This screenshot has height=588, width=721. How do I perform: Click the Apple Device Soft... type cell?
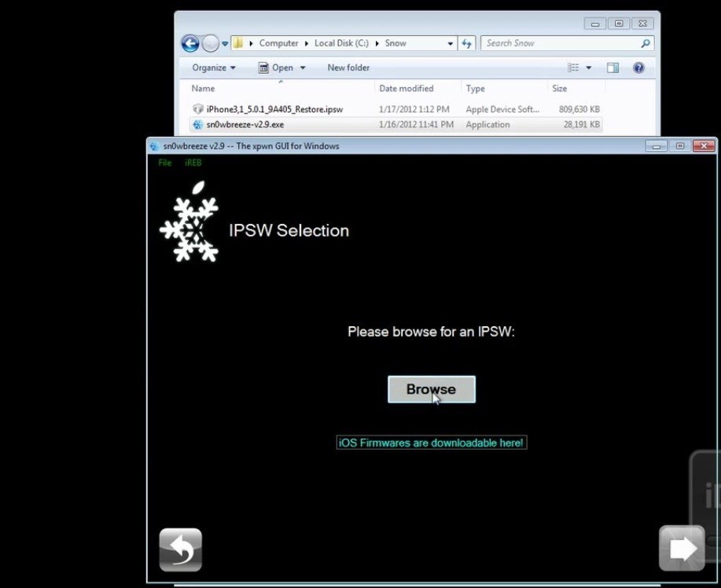[502, 109]
